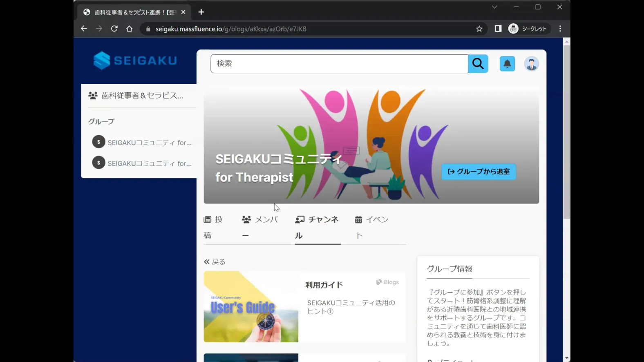Click the SEIGAKU logo in sidebar
The image size is (644, 362).
click(x=135, y=60)
